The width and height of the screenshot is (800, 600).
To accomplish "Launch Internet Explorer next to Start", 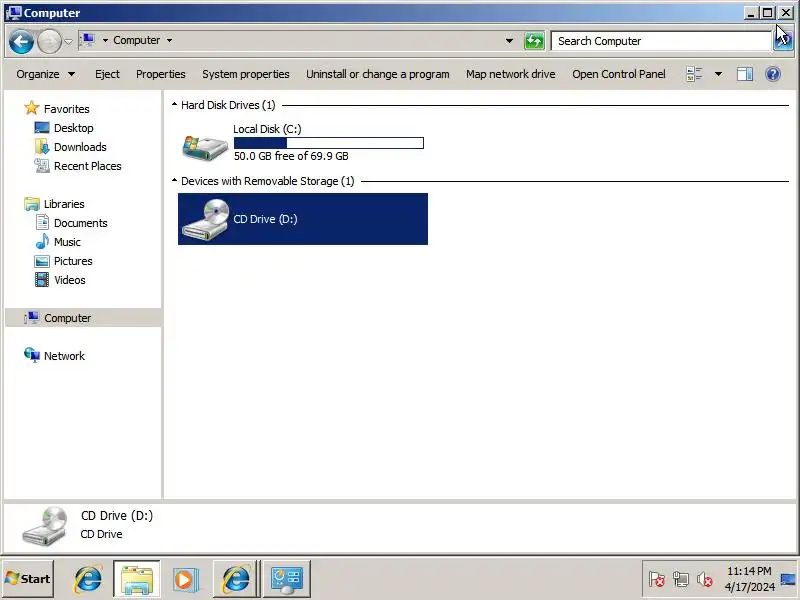I will pos(88,579).
